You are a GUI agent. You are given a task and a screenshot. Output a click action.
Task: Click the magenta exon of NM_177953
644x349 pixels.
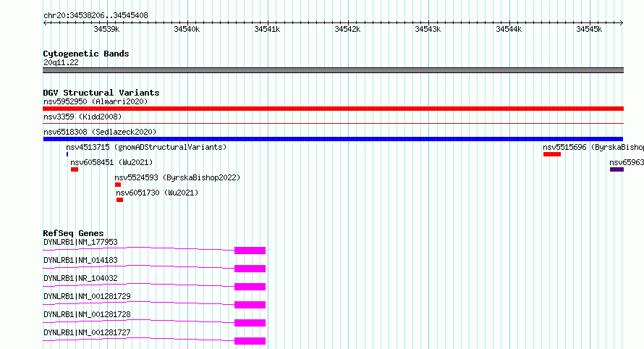pyautogui.click(x=250, y=251)
